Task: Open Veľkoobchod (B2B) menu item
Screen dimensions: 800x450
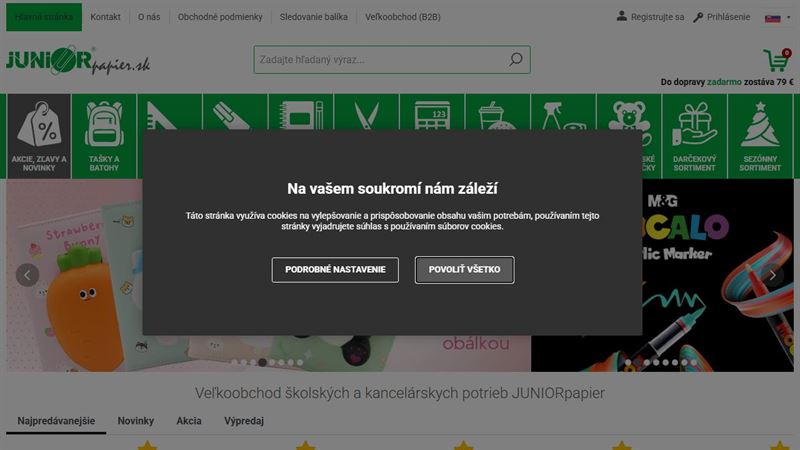Action: click(403, 17)
